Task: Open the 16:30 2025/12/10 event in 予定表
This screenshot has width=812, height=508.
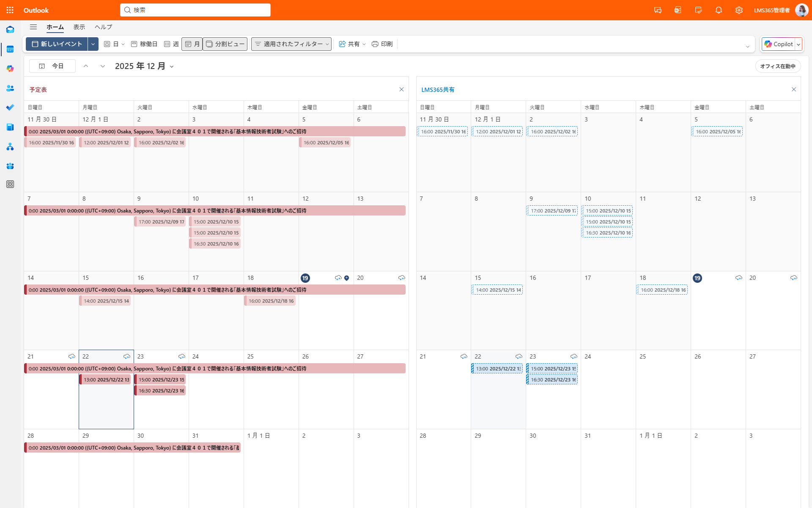Action: (215, 244)
